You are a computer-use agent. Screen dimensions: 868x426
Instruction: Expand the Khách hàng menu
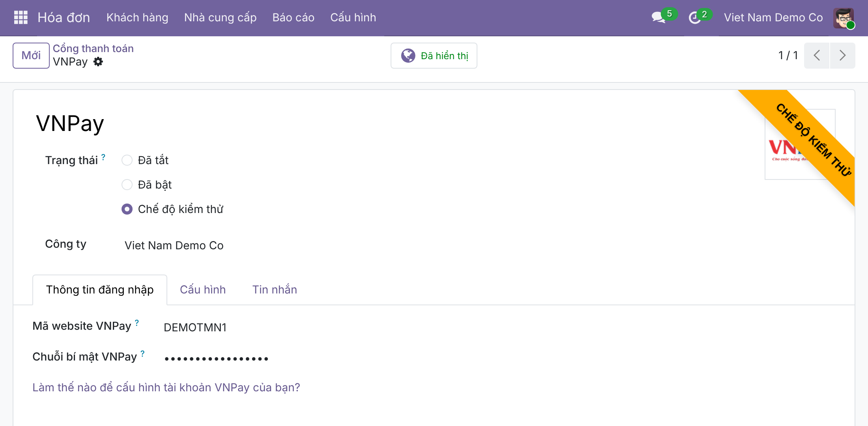point(137,18)
